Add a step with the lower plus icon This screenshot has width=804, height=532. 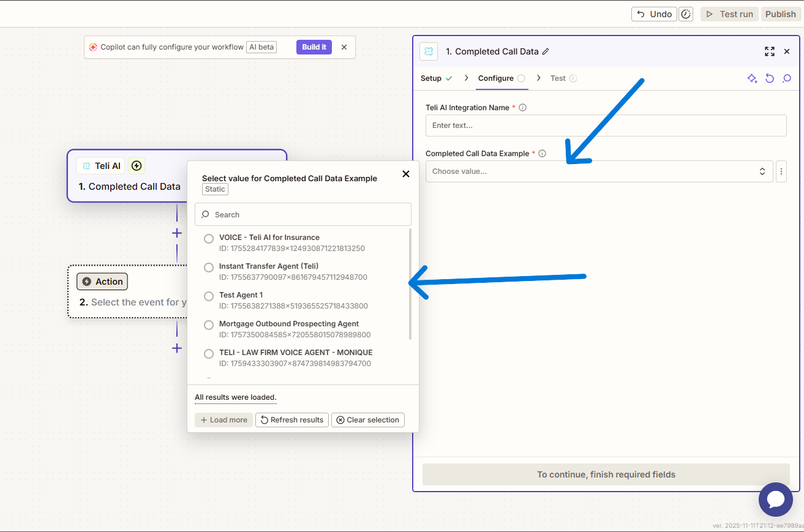[177, 348]
